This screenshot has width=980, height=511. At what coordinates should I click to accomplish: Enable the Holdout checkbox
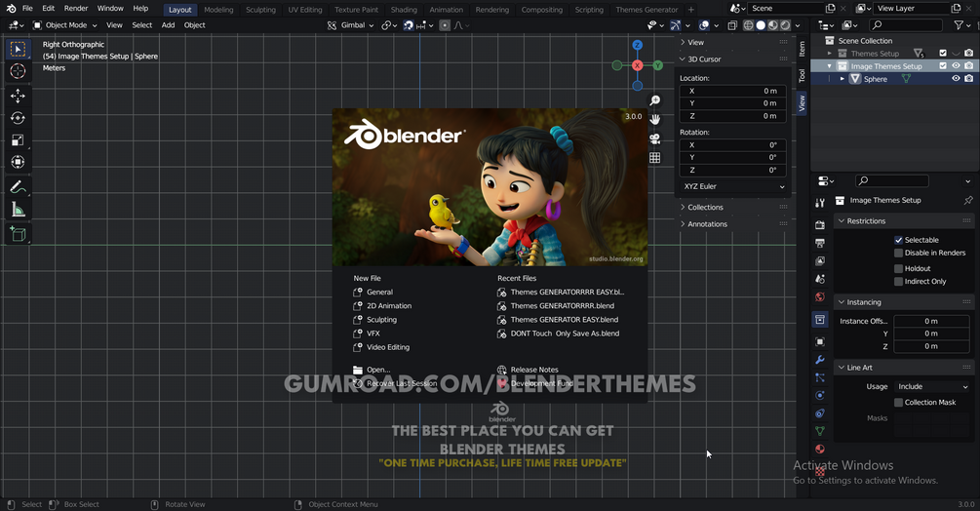click(898, 268)
